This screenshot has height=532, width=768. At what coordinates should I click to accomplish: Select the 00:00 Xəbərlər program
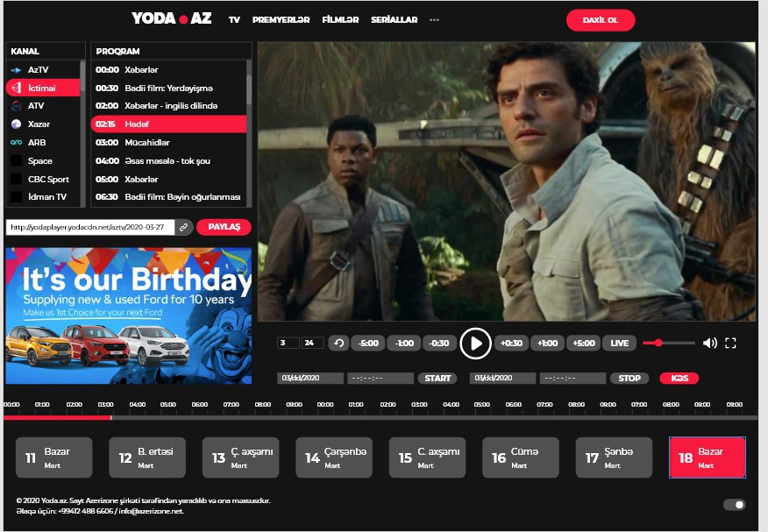[x=168, y=70]
